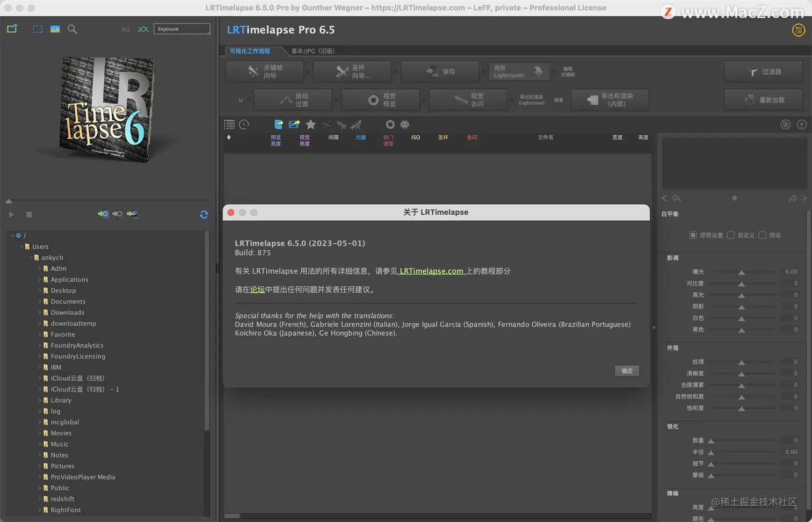This screenshot has height=522, width=812.
Task: Select the 原照设置 white balance option
Action: point(693,235)
